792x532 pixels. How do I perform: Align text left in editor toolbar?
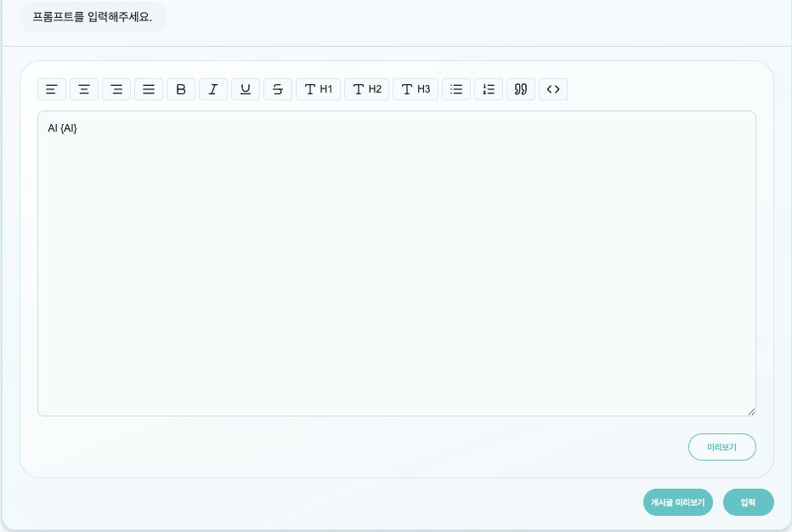(52, 89)
